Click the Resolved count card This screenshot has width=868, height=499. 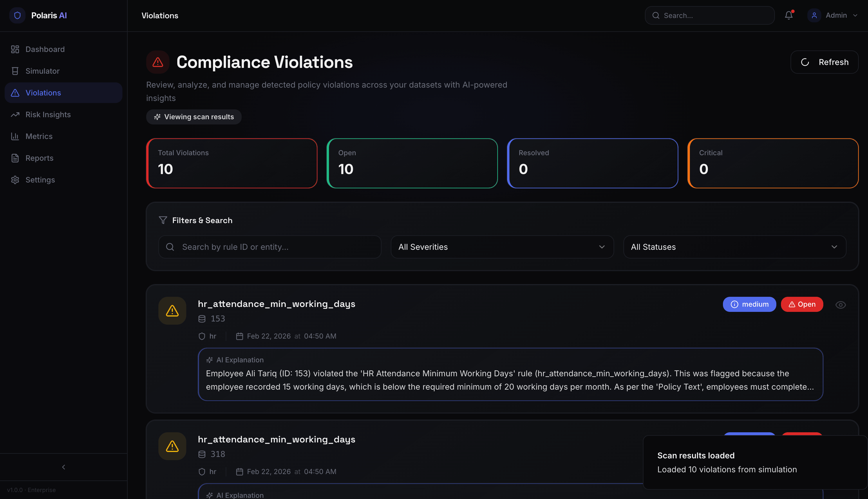(x=592, y=163)
